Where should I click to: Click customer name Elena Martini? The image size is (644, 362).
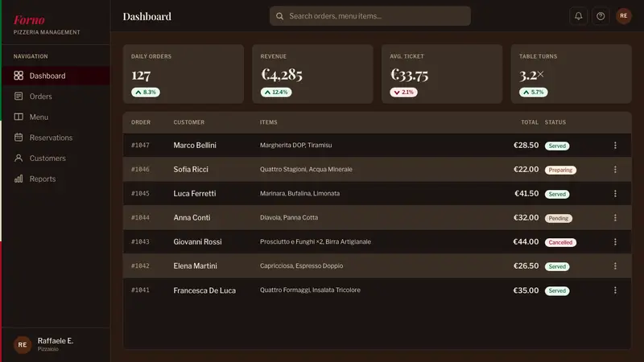(195, 266)
